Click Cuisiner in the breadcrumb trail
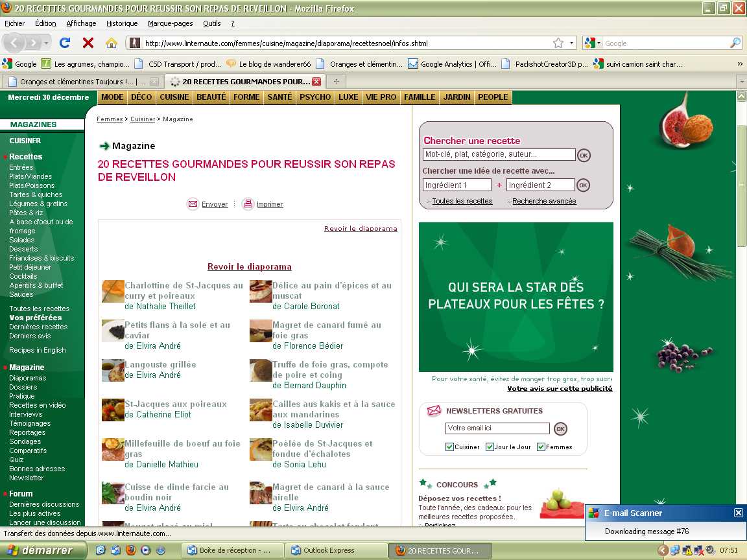747x560 pixels. (x=143, y=119)
